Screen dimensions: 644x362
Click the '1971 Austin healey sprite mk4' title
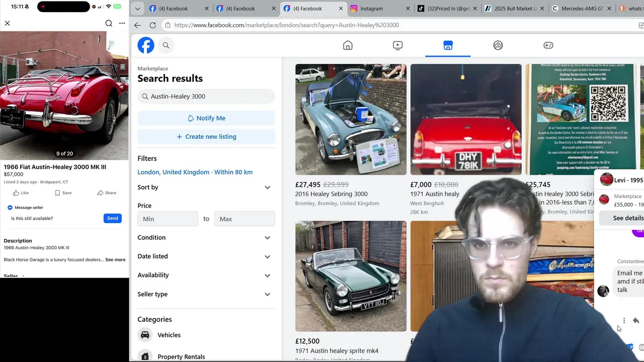337,351
